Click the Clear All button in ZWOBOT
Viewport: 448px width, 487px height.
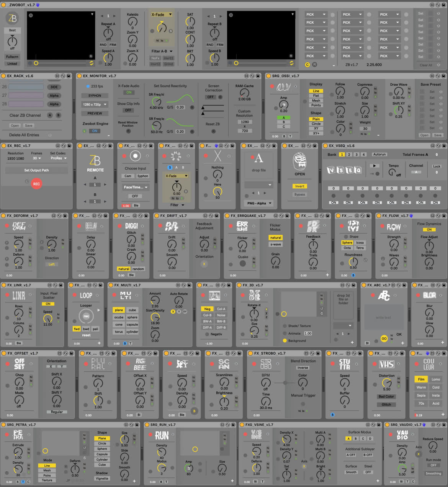[426, 65]
